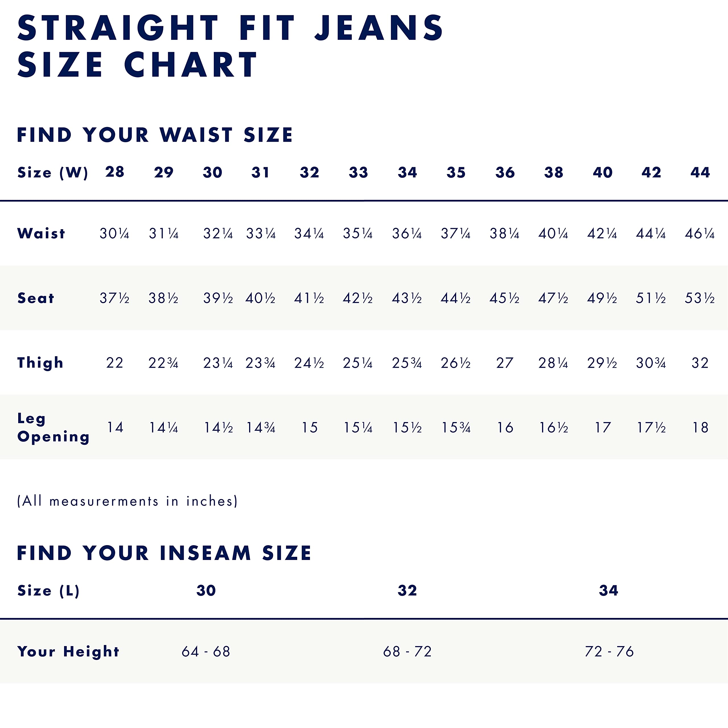
Task: Select the 64 - 68 height range
Action: 206,652
